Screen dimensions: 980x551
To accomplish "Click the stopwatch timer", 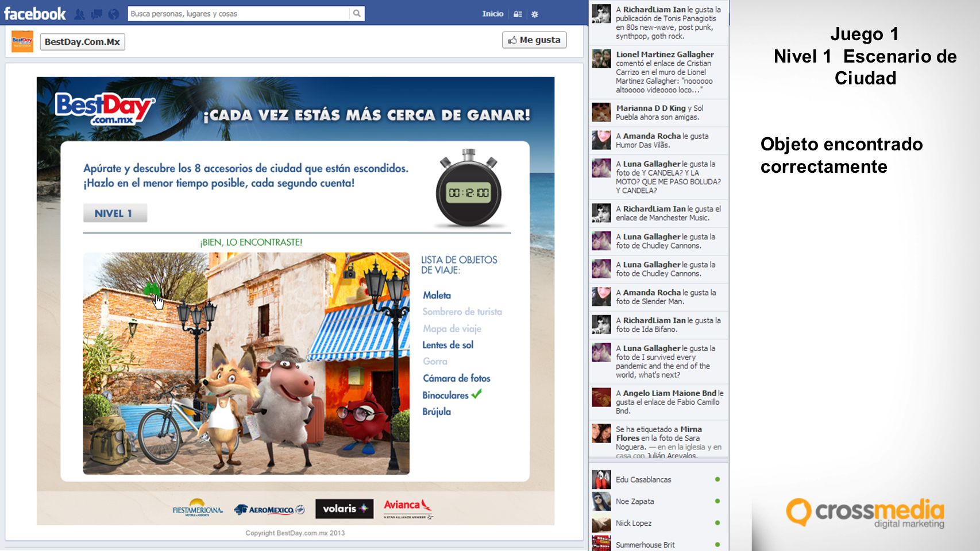I will [x=469, y=188].
